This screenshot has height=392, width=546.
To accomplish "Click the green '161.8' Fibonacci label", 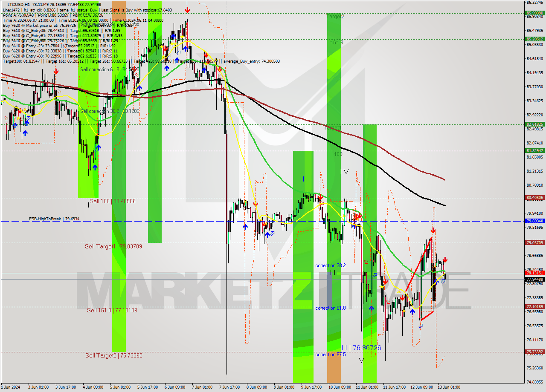I will [x=337, y=43].
